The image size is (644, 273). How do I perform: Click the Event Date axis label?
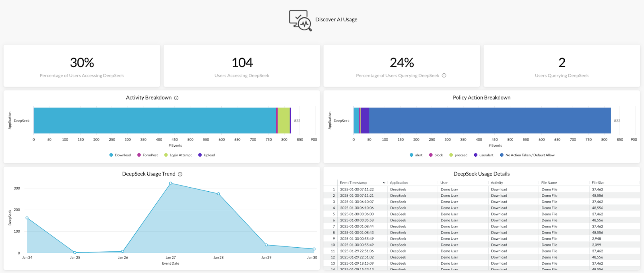point(171,263)
